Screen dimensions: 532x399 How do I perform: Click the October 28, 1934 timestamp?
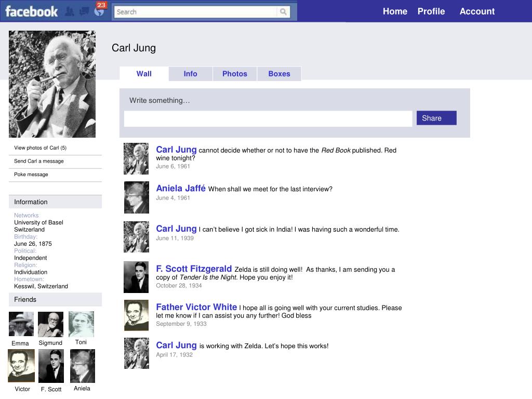[179, 286]
